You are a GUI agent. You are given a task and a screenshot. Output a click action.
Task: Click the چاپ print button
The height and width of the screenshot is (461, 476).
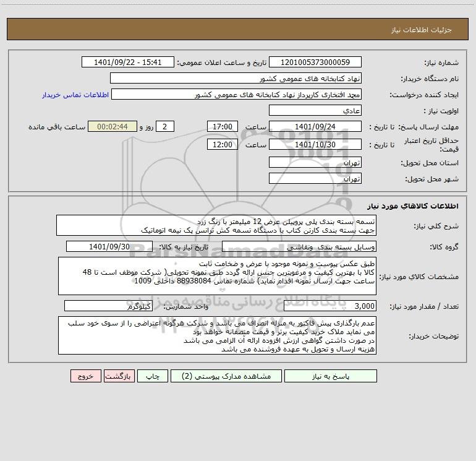click(153, 376)
